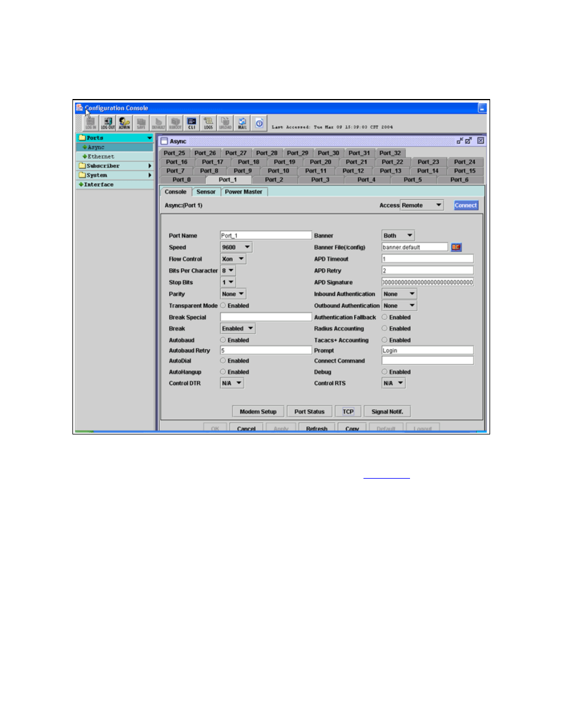
Task: Switch to the Power Master tab
Action: [244, 192]
